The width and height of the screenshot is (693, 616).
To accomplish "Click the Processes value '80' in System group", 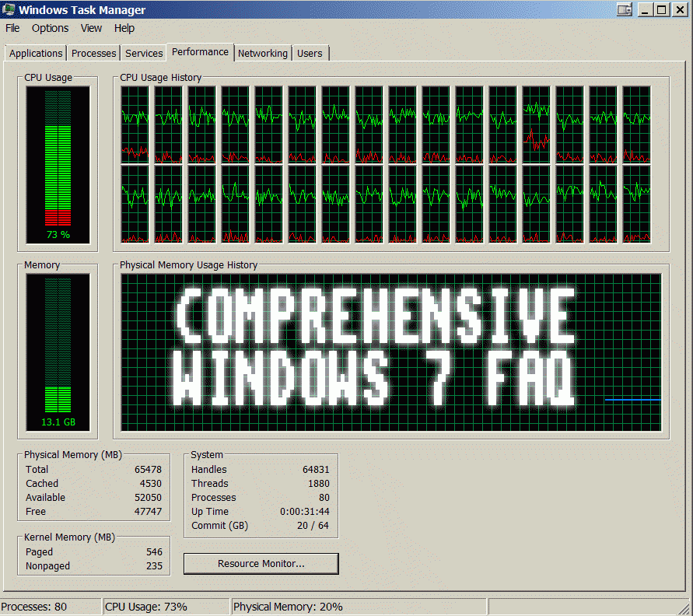I will click(324, 498).
